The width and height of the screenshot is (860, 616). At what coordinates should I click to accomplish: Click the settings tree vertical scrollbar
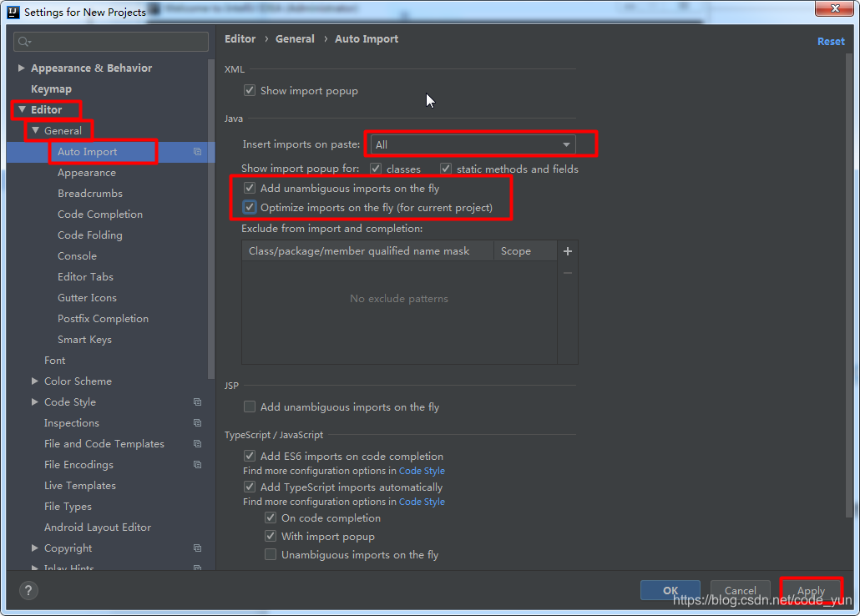[211, 220]
